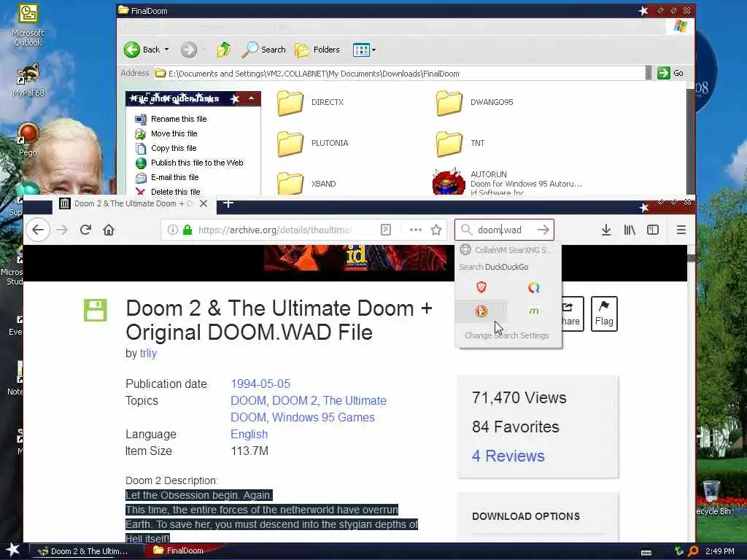The width and height of the screenshot is (747, 560).
Task: Show site information icon in URL bar
Action: pos(173,230)
